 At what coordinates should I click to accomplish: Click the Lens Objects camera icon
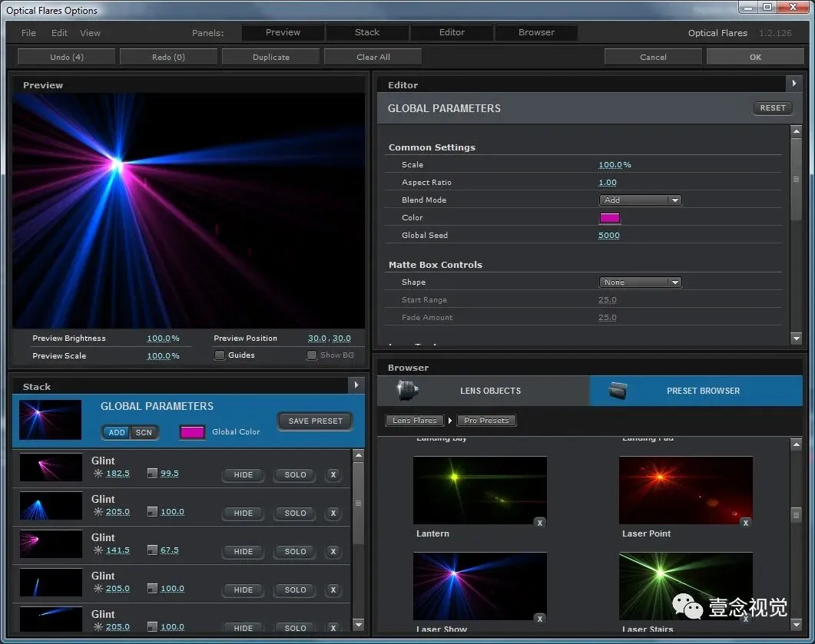408,390
